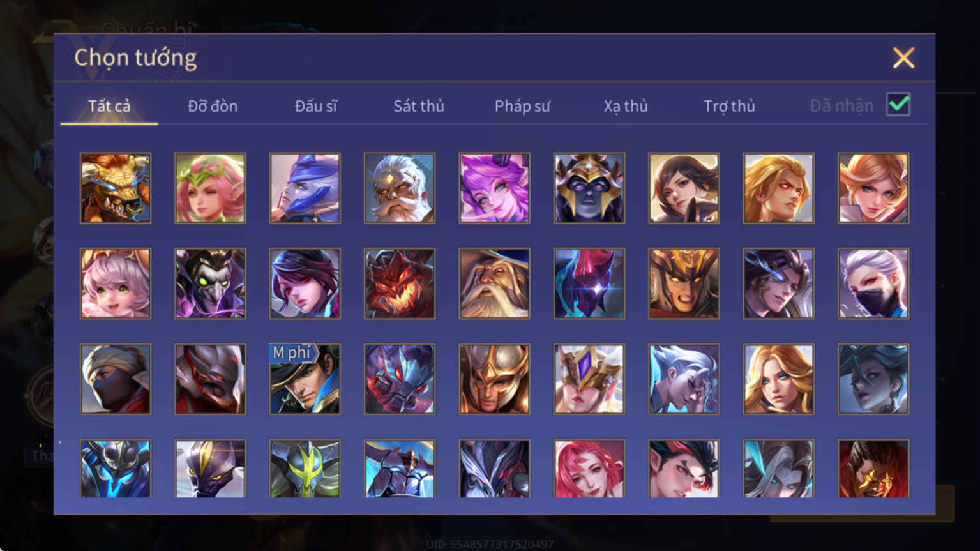Switch to the 'Đấu sĩ' tab
The image size is (980, 551).
click(316, 106)
